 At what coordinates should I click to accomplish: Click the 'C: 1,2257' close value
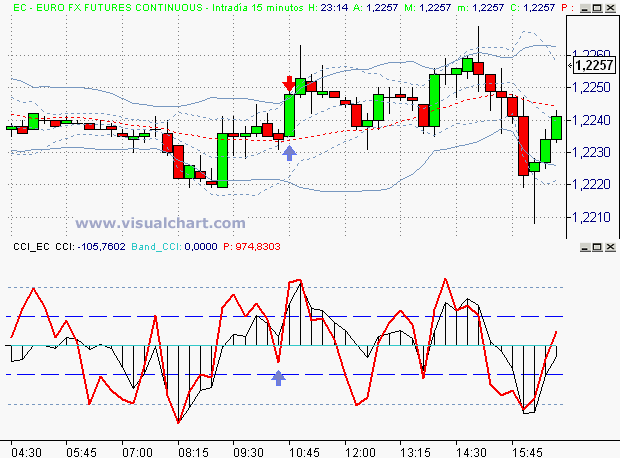[x=533, y=8]
